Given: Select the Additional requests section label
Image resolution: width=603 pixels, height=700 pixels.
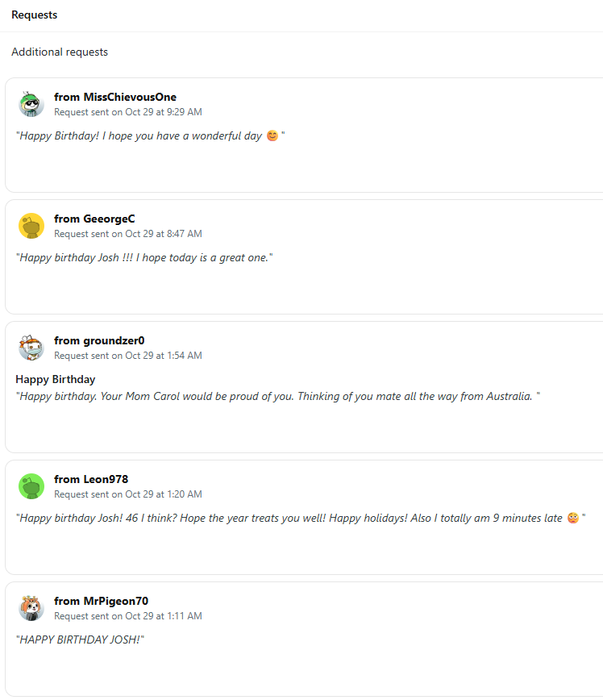Looking at the screenshot, I should point(60,52).
